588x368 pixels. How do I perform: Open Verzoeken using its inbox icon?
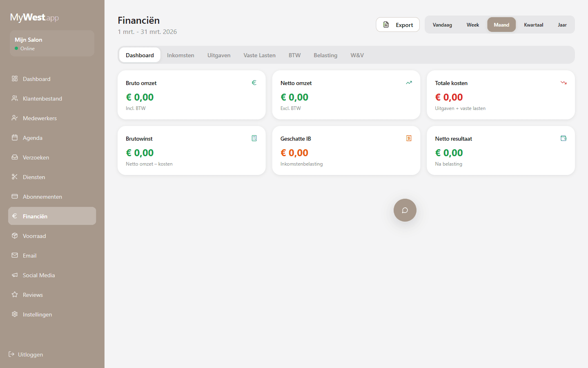pos(14,157)
